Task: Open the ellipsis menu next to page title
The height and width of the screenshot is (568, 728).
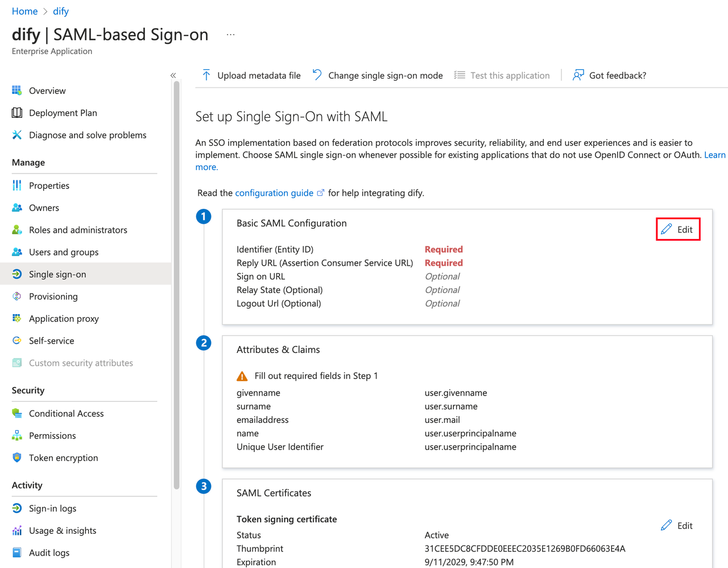Action: pyautogui.click(x=230, y=35)
